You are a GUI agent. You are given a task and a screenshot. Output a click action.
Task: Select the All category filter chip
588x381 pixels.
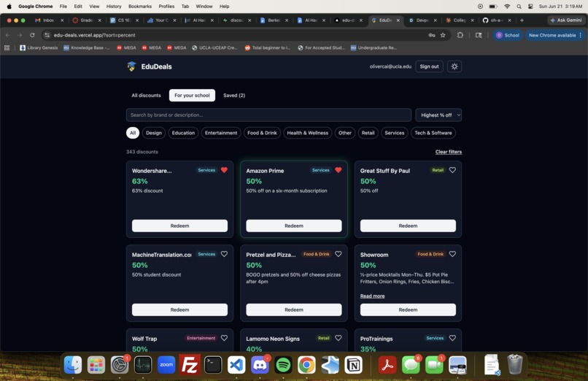133,133
